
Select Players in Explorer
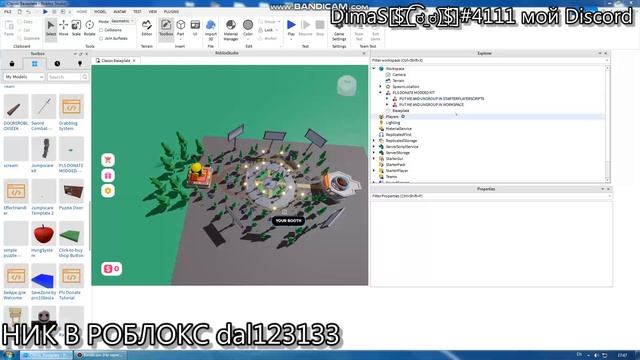(392, 117)
